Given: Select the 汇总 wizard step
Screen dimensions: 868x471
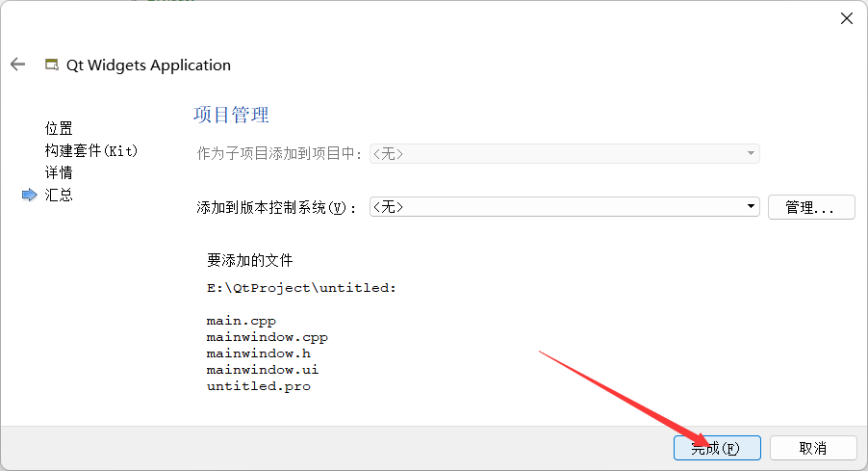Looking at the screenshot, I should [x=59, y=196].
